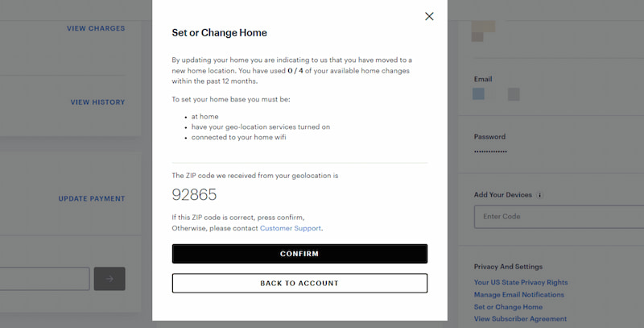This screenshot has width=644, height=328.
Task: Click the VIEW CHARGES link
Action: pyautogui.click(x=96, y=28)
